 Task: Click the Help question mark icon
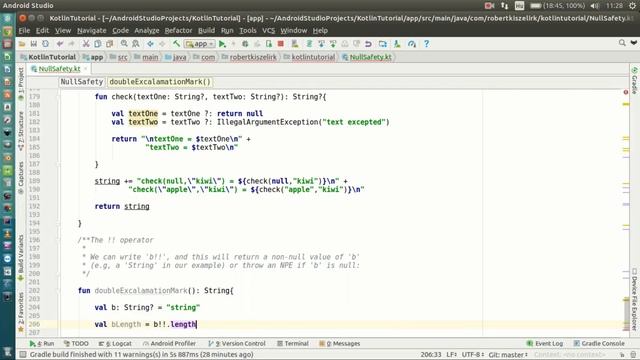pyautogui.click(x=426, y=44)
